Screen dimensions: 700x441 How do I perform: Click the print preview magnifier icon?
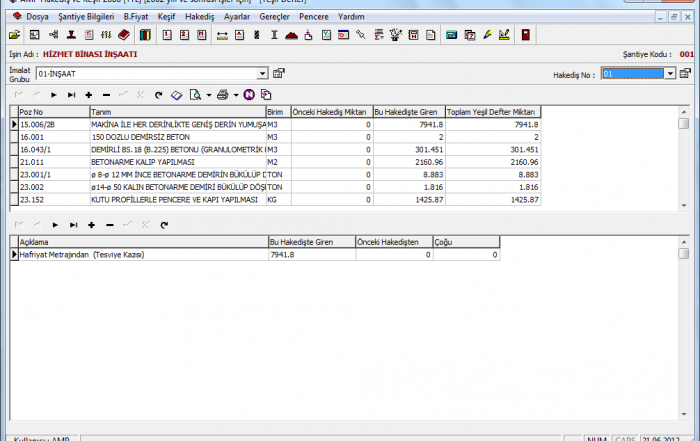[x=197, y=94]
